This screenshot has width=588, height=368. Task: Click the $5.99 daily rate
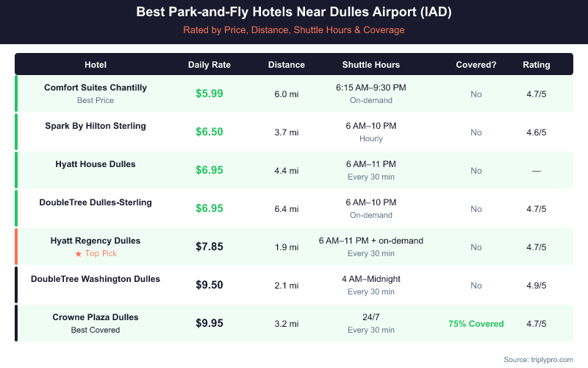coord(209,93)
